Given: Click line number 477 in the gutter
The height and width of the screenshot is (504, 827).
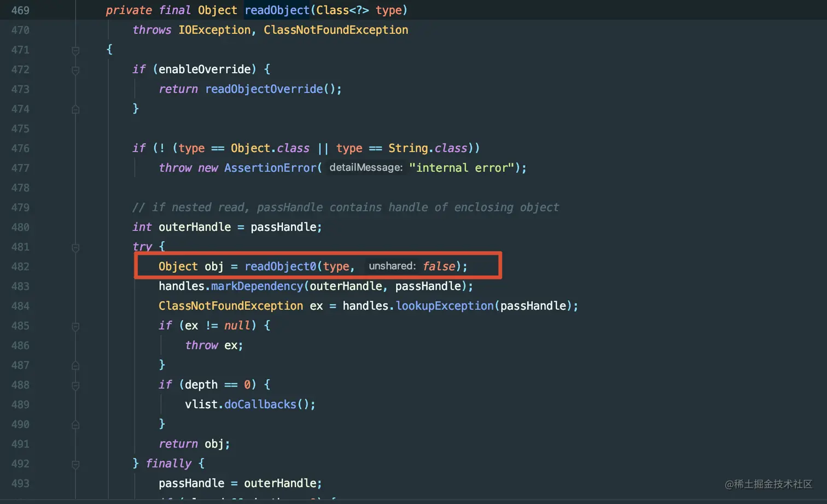Looking at the screenshot, I should pyautogui.click(x=20, y=168).
